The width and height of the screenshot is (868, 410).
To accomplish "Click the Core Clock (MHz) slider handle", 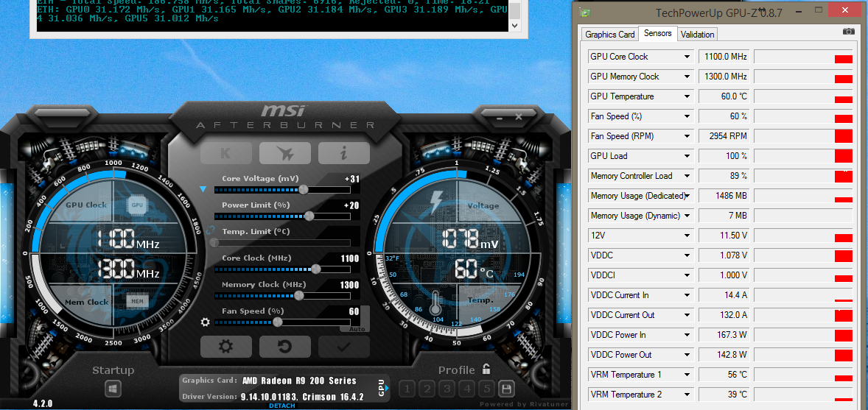I will pyautogui.click(x=316, y=269).
